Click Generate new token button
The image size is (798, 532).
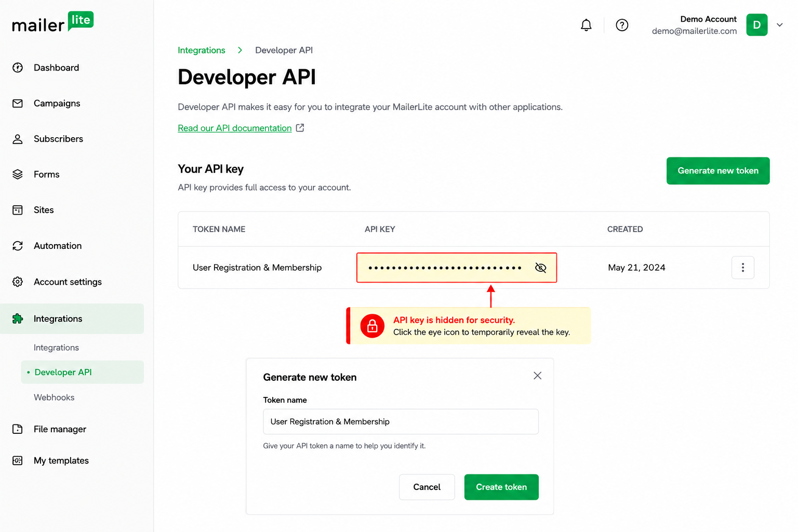point(718,171)
